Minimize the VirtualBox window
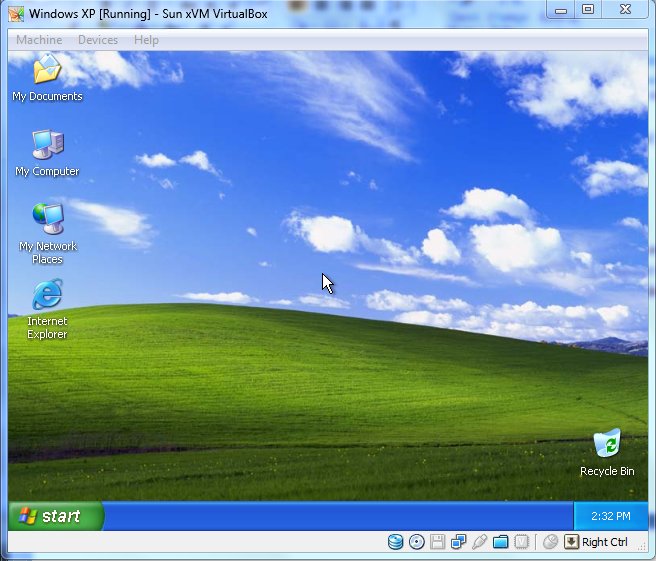This screenshot has width=656, height=561. pyautogui.click(x=561, y=10)
